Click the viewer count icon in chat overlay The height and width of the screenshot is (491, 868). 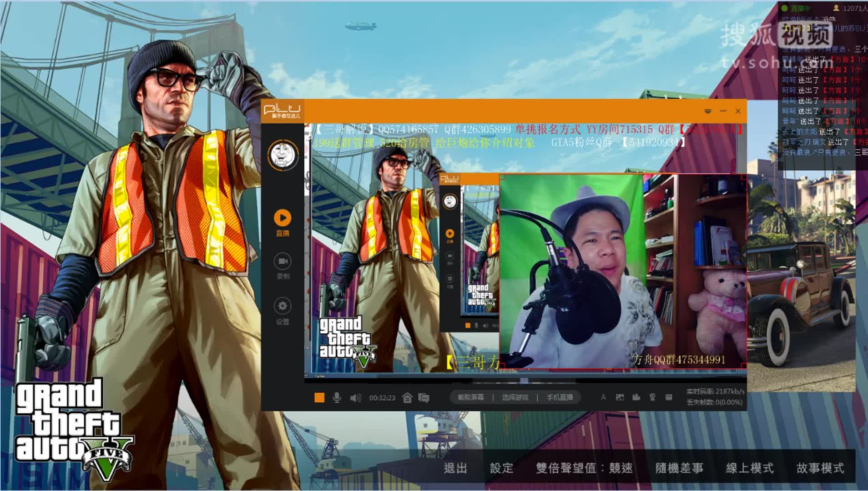pyautogui.click(x=836, y=8)
